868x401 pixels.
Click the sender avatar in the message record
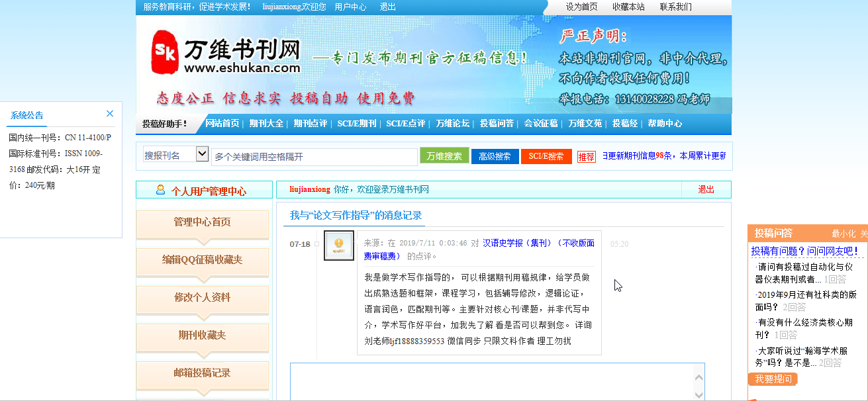[x=338, y=245]
